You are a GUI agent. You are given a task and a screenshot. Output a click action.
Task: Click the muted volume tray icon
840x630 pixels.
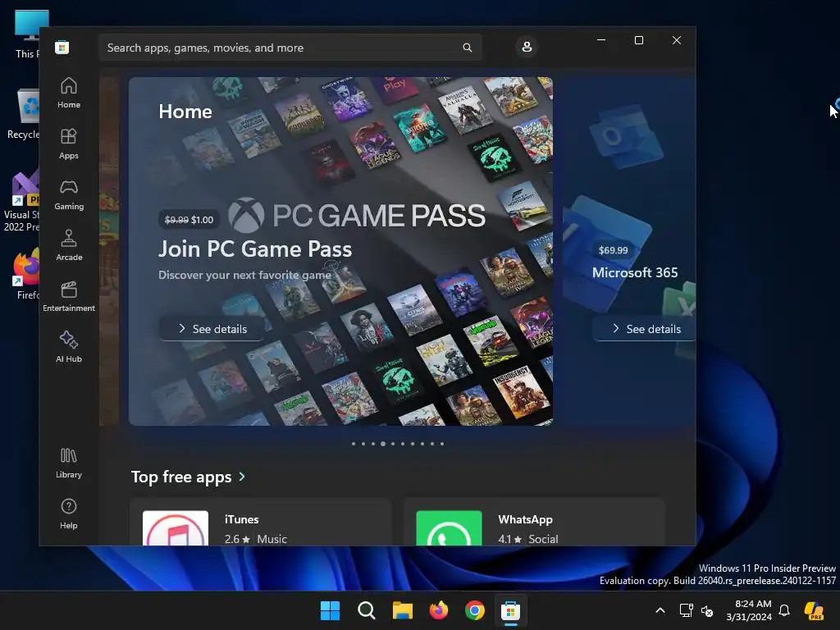click(707, 610)
